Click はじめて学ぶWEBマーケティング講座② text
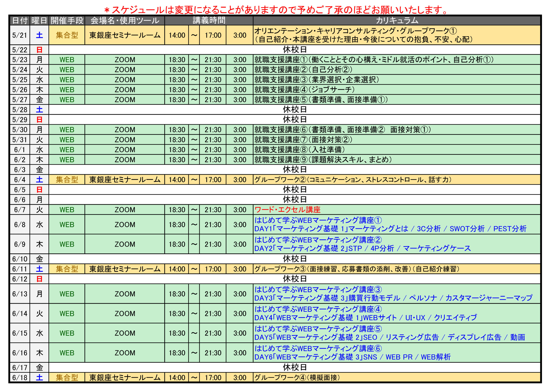549x392 pixels. [x=318, y=240]
